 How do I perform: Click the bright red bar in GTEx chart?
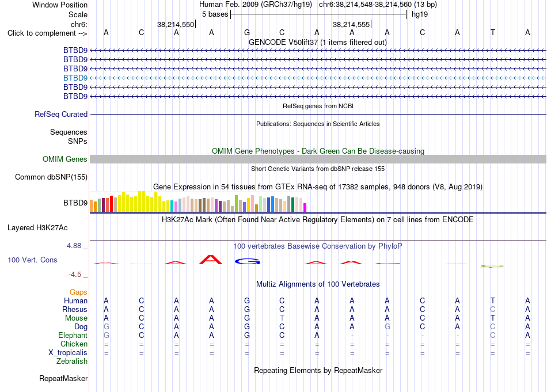click(x=111, y=204)
